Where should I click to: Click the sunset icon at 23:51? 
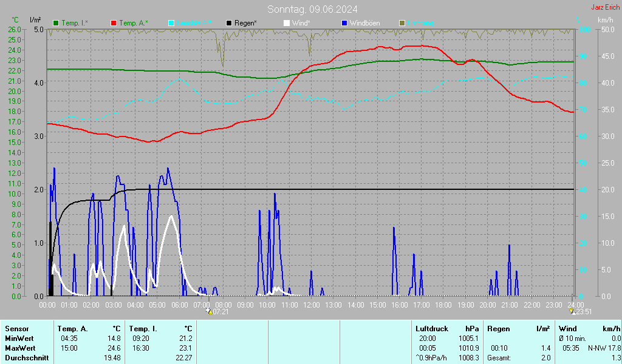572,312
